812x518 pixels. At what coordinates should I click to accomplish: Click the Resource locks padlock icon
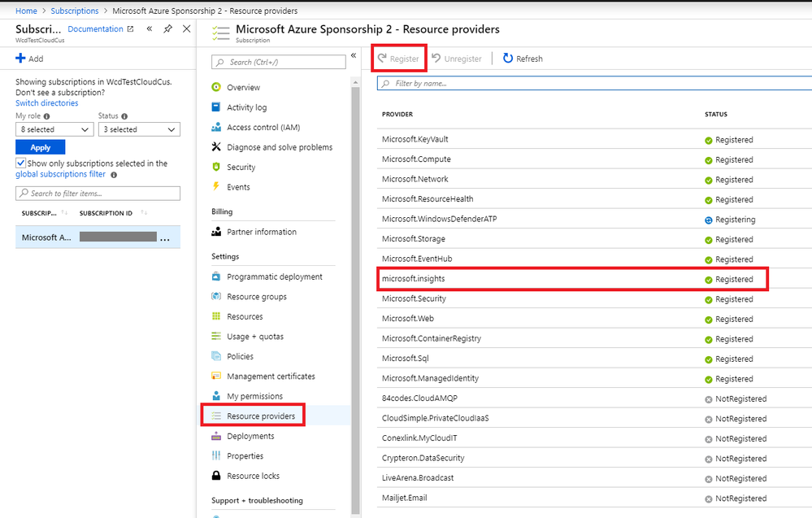click(x=216, y=476)
